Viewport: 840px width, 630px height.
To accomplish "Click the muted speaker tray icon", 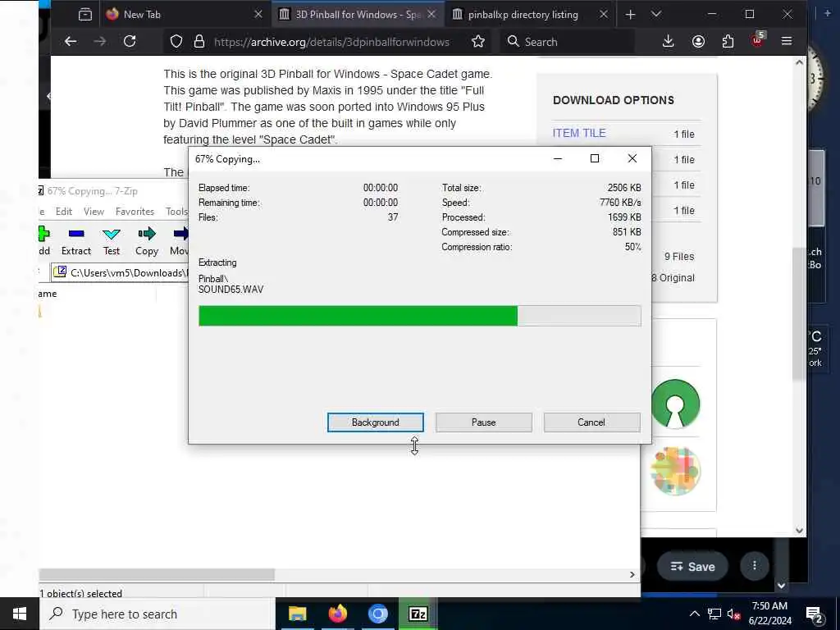I will pos(733,614).
